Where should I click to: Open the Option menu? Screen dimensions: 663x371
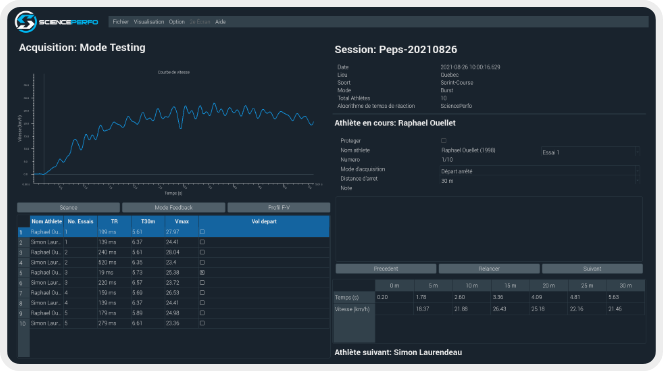[x=176, y=22]
